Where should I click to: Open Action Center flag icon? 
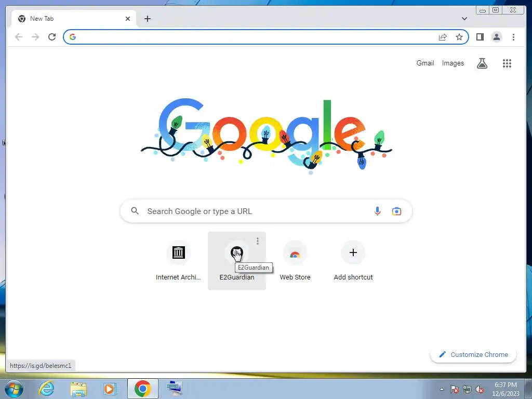click(454, 389)
